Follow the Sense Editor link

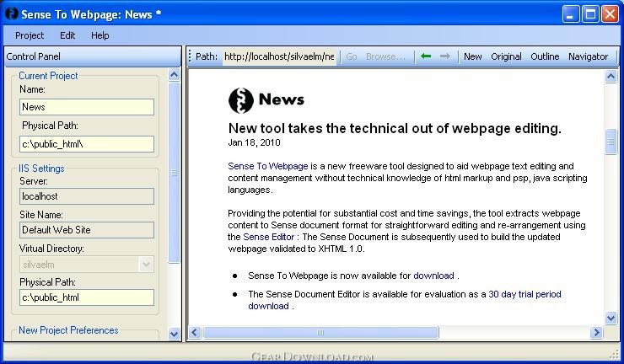click(x=269, y=237)
